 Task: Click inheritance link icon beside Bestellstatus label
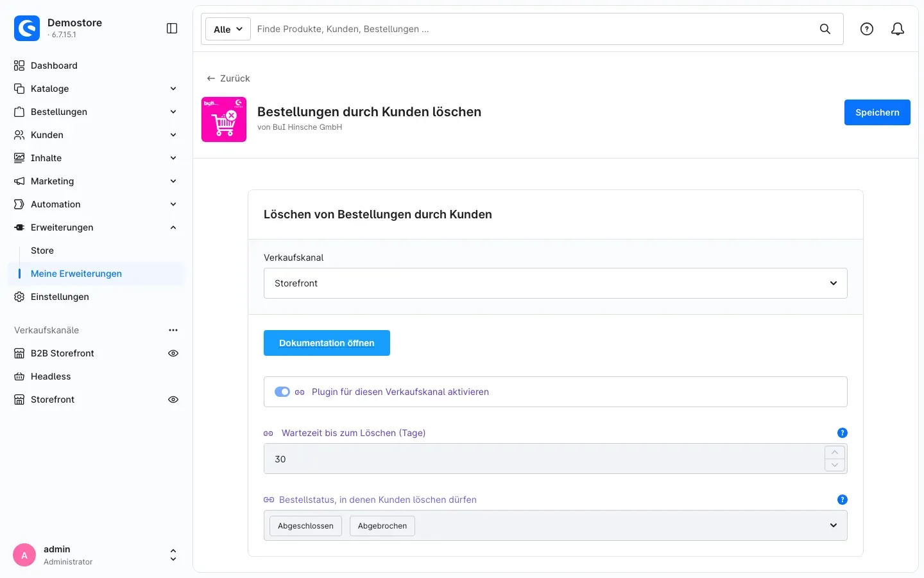[269, 500]
